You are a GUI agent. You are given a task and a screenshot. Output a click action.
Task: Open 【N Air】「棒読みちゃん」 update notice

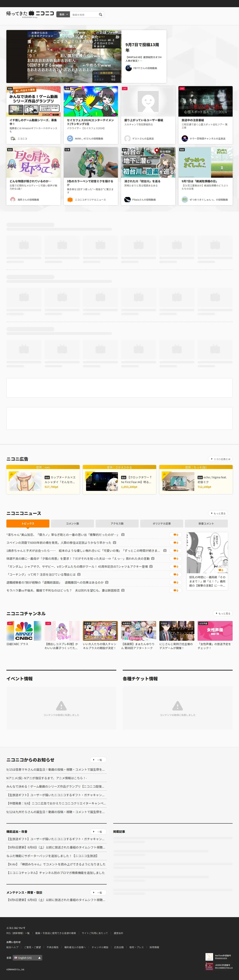[x=56, y=864]
